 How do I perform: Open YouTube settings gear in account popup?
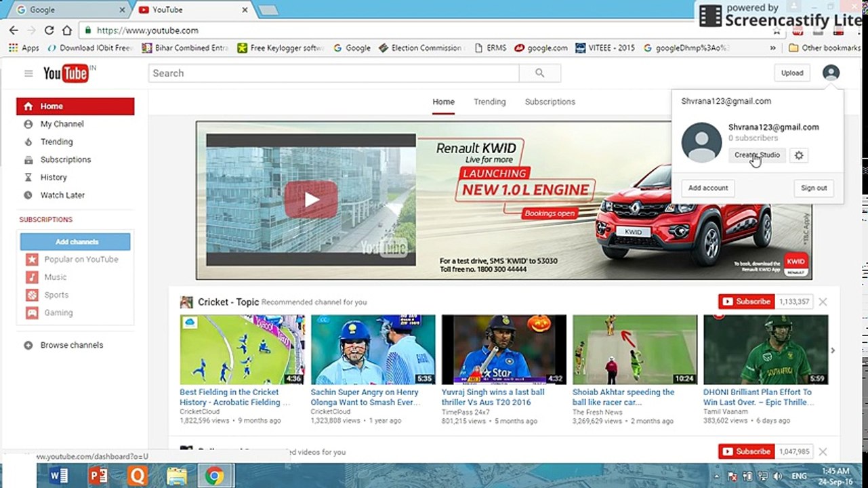[x=799, y=155]
